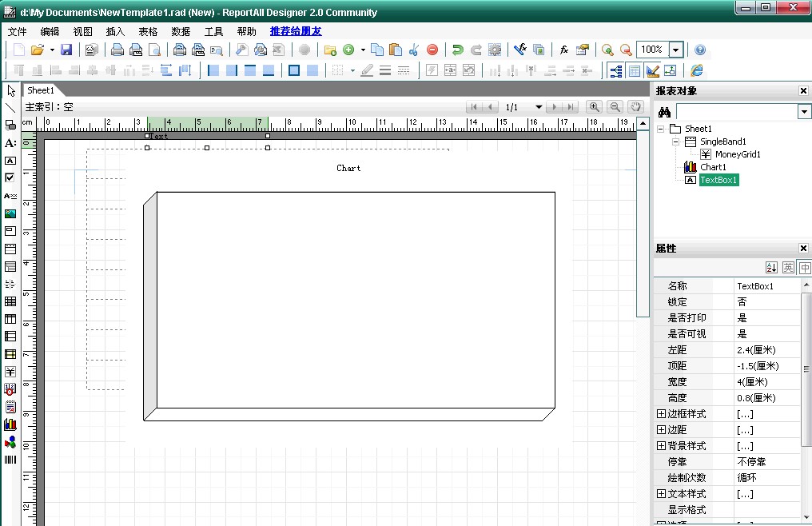The width and height of the screenshot is (812, 526).
Task: Pick the barcode tool in left toolbox
Action: (x=10, y=460)
